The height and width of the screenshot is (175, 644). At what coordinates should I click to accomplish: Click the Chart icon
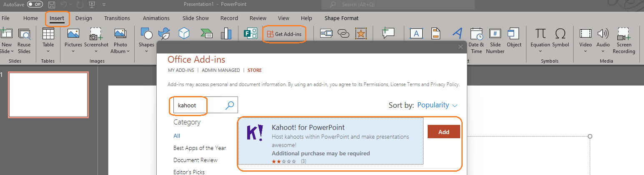coord(226,34)
